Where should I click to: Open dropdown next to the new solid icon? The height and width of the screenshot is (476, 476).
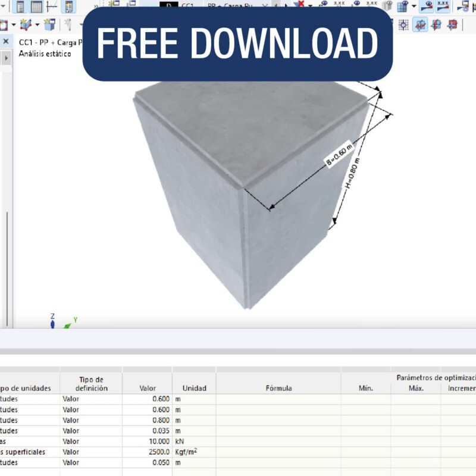point(37,24)
